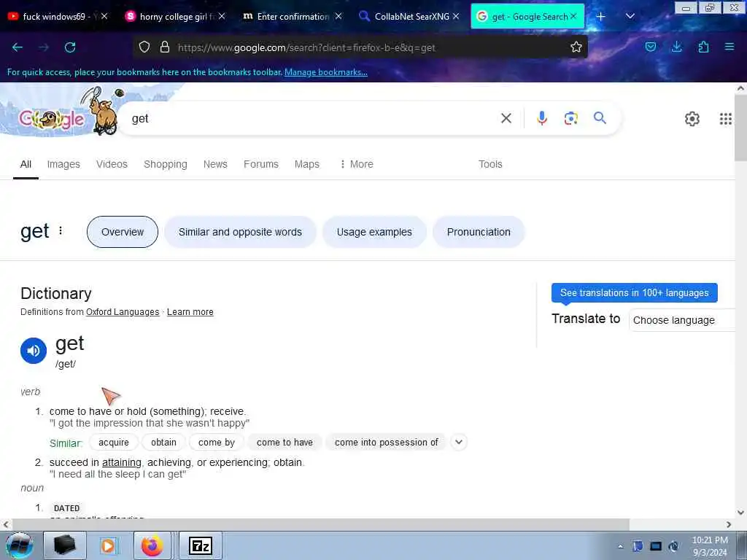Select Similar and opposite words chip
This screenshot has height=560, width=747.
coord(240,232)
